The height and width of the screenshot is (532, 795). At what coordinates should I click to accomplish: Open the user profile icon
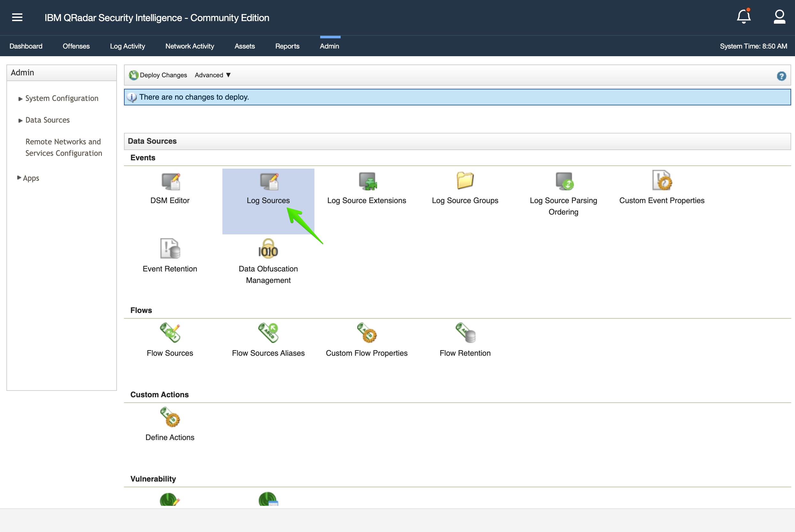(x=779, y=17)
